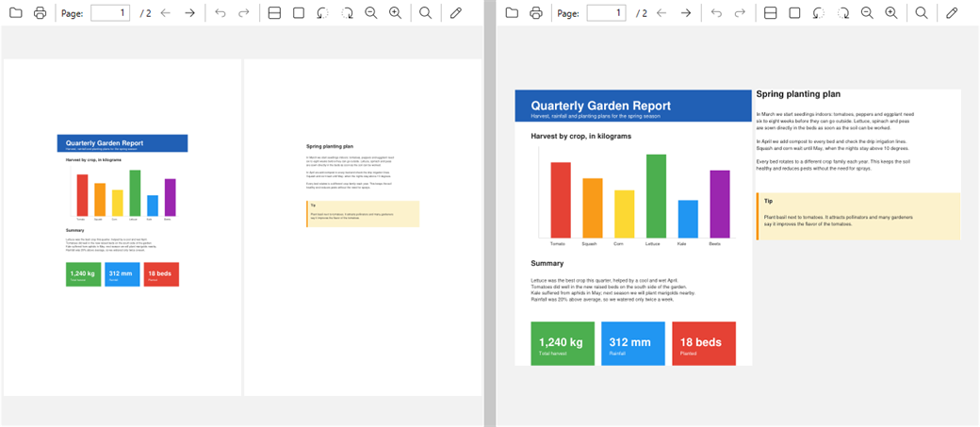This screenshot has width=980, height=427.
Task: Click the horizontally split square icon, left viewer
Action: pyautogui.click(x=274, y=13)
